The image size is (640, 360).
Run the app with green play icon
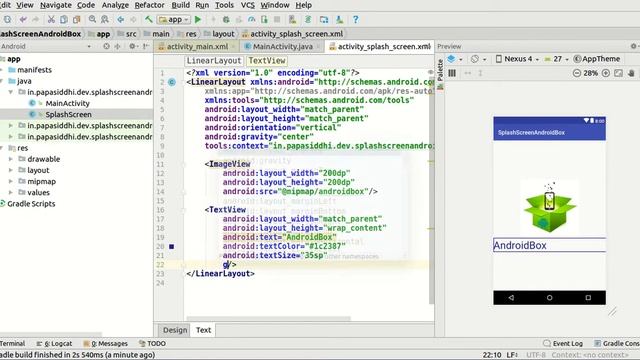click(x=198, y=19)
